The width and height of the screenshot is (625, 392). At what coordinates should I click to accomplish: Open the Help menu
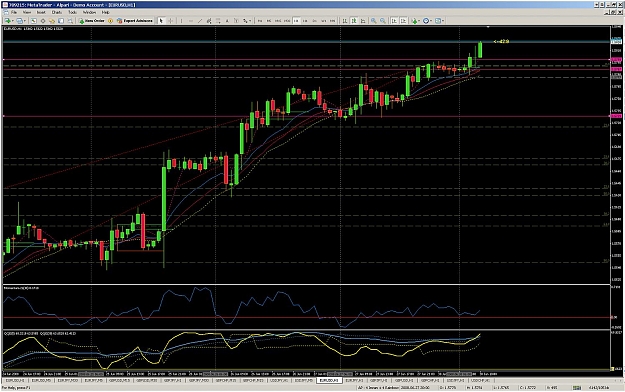coord(106,12)
